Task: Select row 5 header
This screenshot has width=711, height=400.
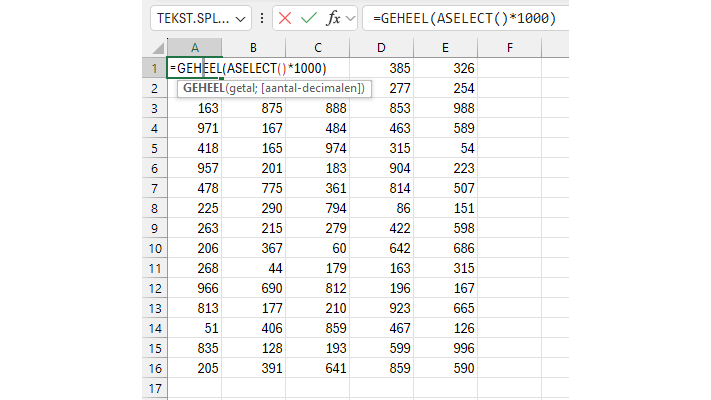Action: pos(155,148)
